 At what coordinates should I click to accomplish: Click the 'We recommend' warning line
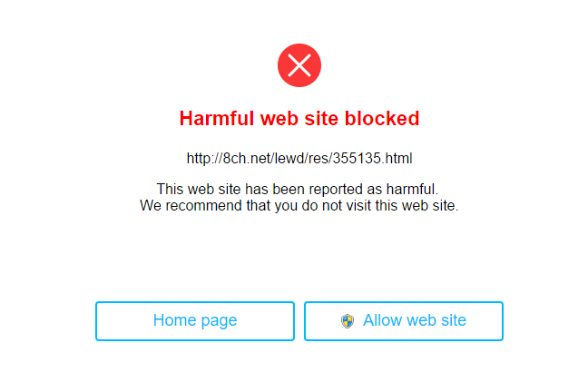coord(299,205)
